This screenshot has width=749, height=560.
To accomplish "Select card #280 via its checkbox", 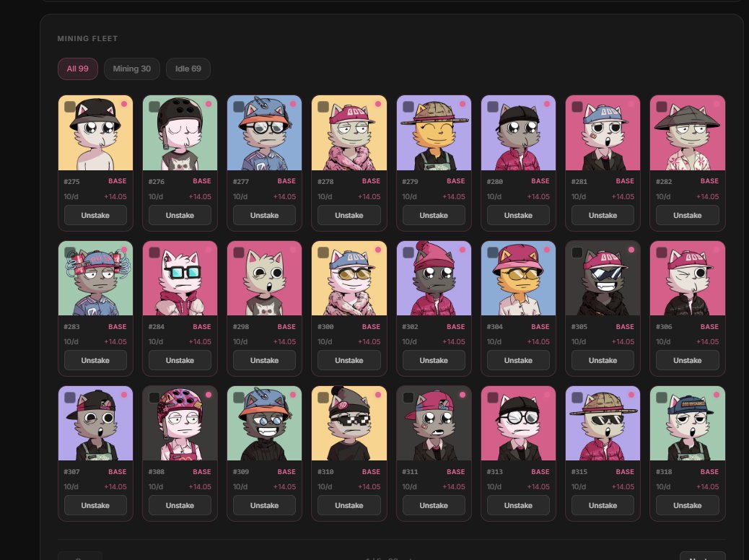I will click(x=493, y=107).
